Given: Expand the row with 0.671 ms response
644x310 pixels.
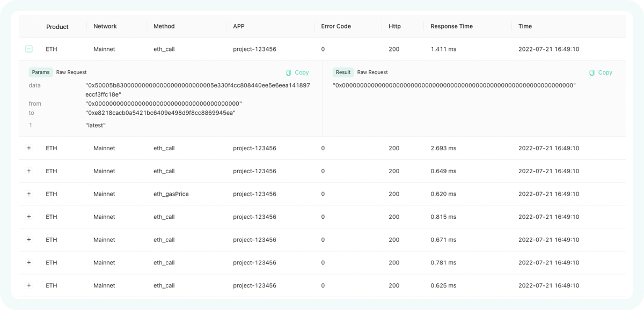Looking at the screenshot, I should (x=29, y=240).
